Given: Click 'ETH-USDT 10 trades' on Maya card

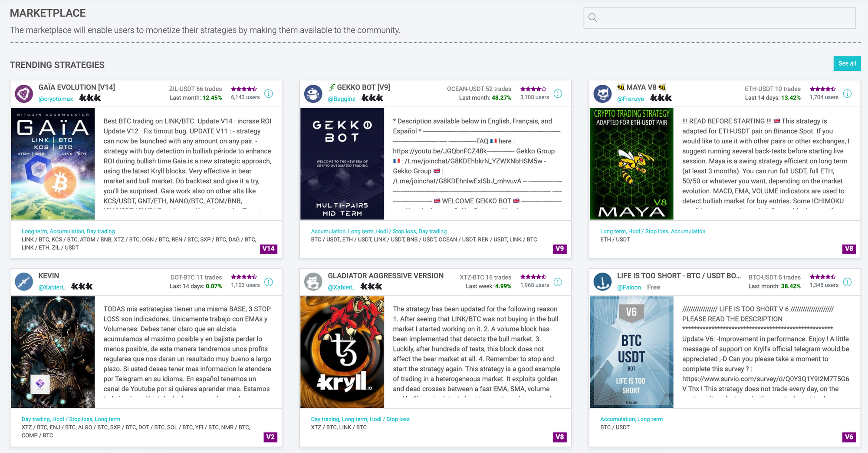Looking at the screenshot, I should point(773,89).
